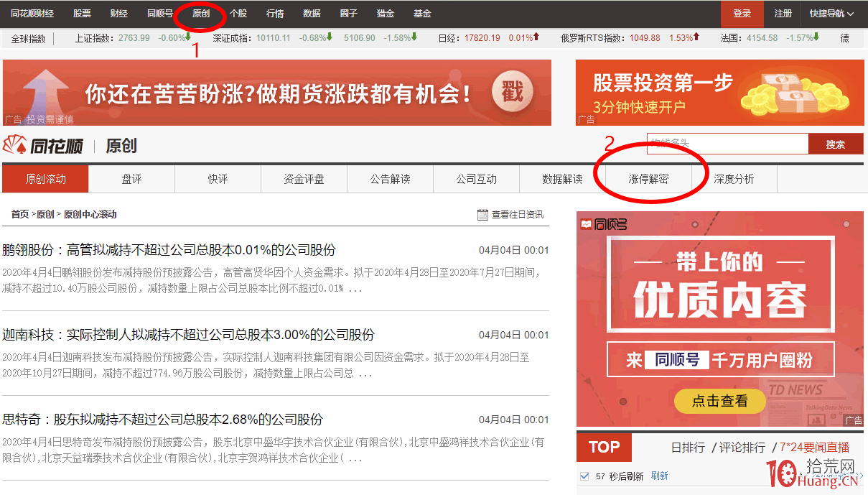868x495 pixels.
Task: Switch to the 7*24要闻直播 tab
Action: click(815, 448)
